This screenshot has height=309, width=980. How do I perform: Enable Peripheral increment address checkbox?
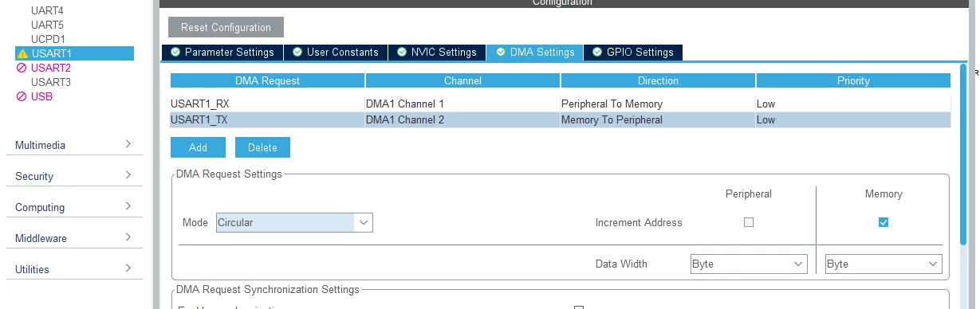748,222
